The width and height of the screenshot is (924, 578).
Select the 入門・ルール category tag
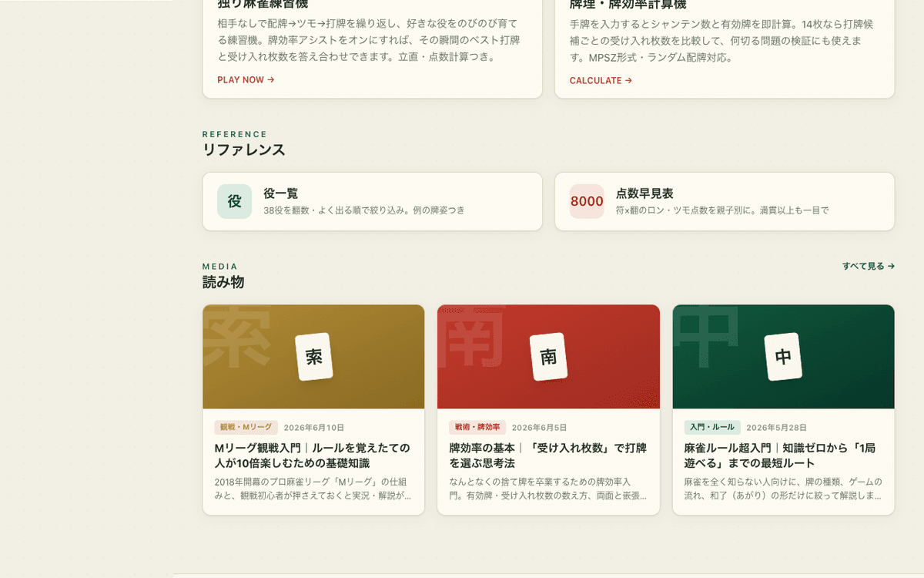click(x=712, y=427)
